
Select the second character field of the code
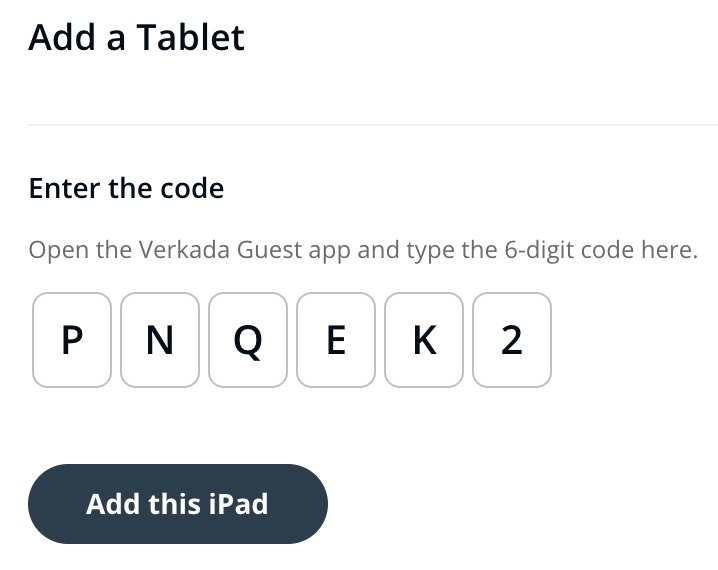pyautogui.click(x=160, y=340)
